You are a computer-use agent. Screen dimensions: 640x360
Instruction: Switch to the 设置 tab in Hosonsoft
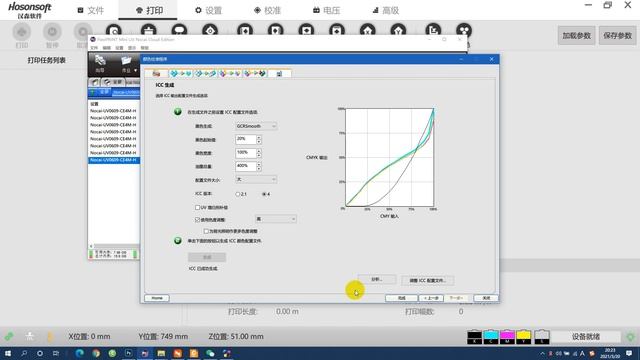209,10
